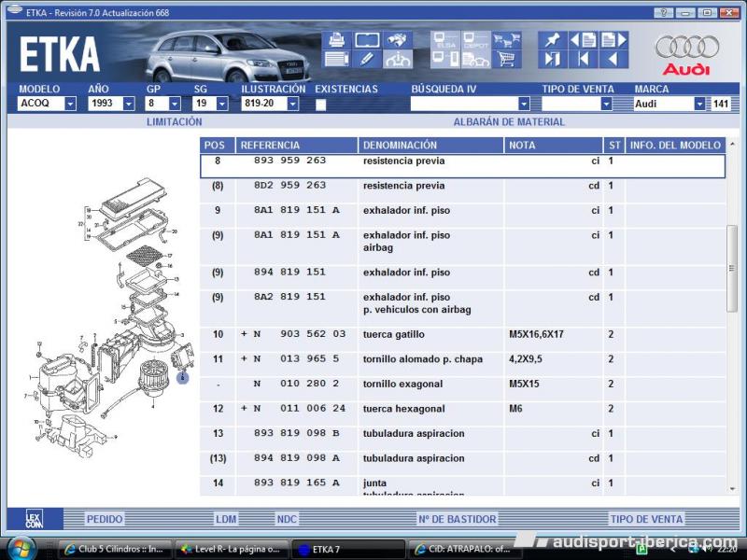The image size is (747, 560).
Task: Click the pushpin icon
Action: (x=553, y=40)
